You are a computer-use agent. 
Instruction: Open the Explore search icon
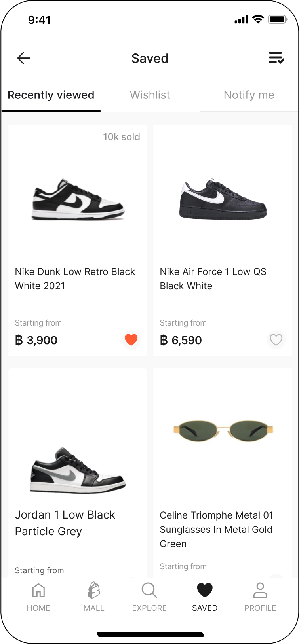tap(149, 591)
